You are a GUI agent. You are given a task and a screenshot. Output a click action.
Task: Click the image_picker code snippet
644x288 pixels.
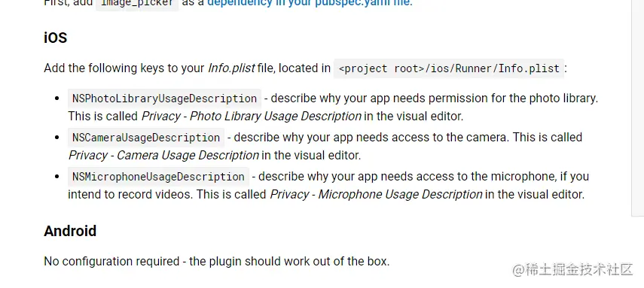(x=137, y=3)
